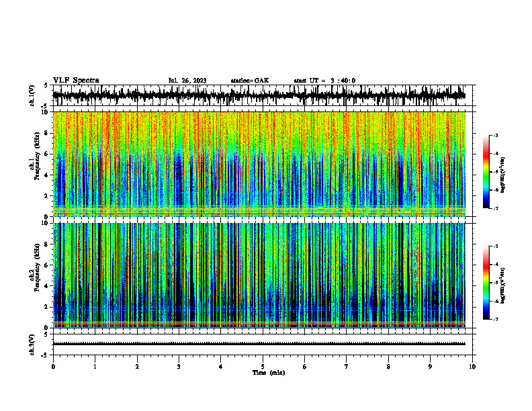Select the 3 minute tick on time axis
This screenshot has width=532, height=411.
(x=179, y=367)
